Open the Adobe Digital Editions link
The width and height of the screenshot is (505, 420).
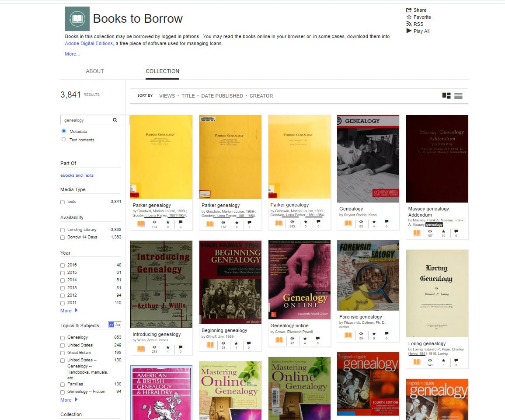[x=89, y=43]
